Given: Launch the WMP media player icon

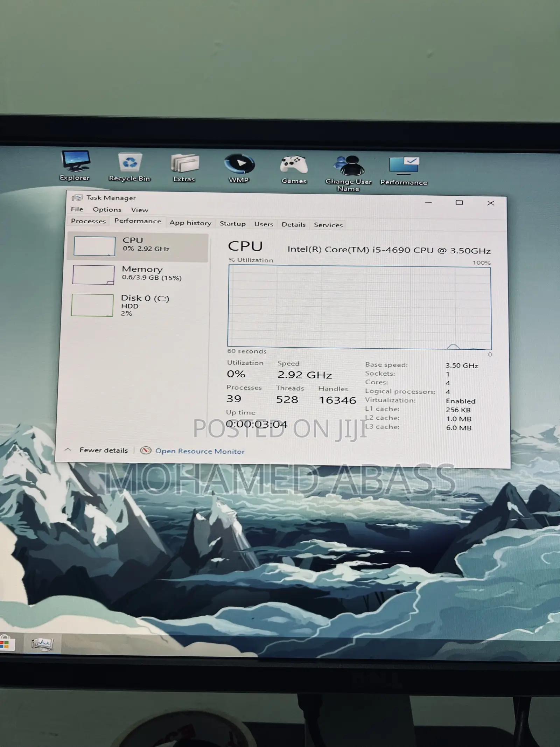Looking at the screenshot, I should pos(239,168).
